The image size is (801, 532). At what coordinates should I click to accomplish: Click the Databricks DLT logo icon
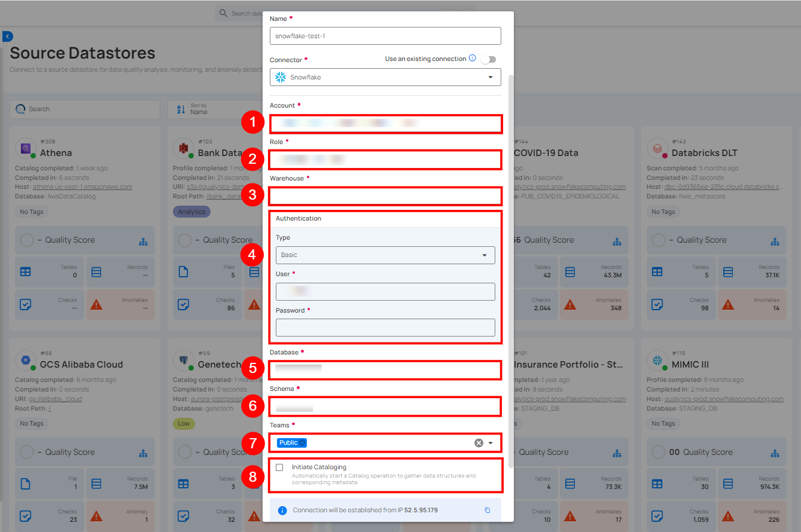657,148
